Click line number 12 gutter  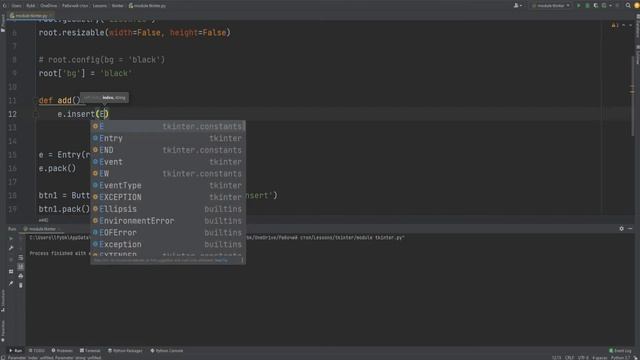(x=12, y=114)
